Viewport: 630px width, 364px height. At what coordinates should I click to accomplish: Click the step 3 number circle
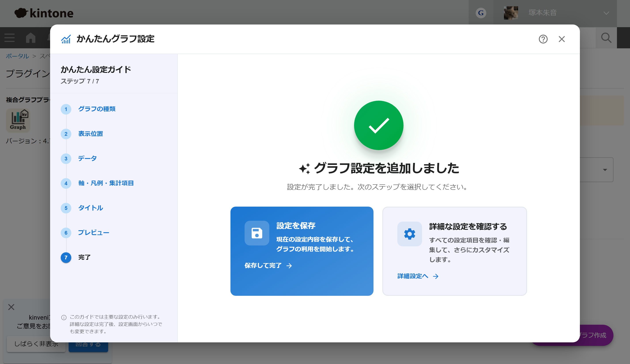pyautogui.click(x=66, y=158)
